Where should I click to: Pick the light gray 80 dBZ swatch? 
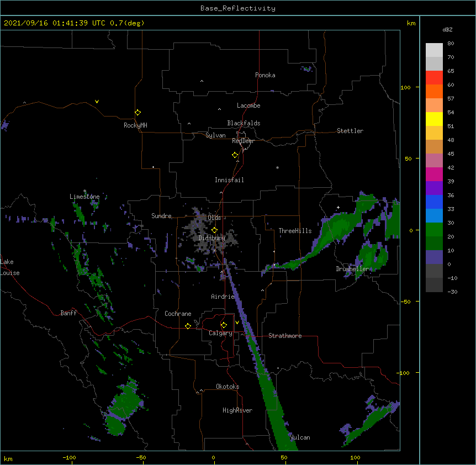click(434, 50)
